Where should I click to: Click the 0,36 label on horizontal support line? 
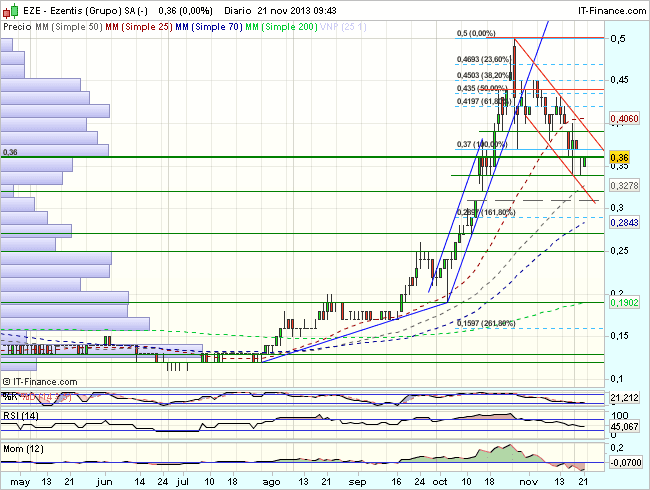(x=10, y=152)
